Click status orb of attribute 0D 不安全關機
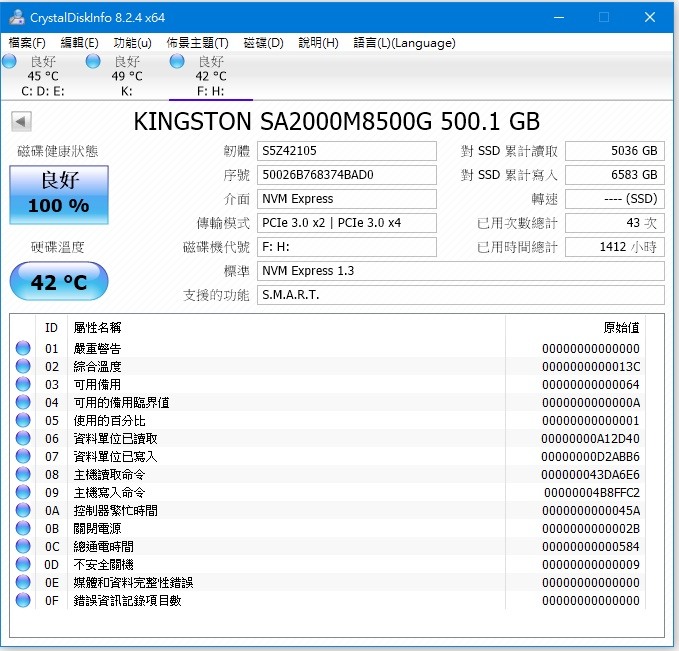Viewport: 679px width, 651px height. click(x=23, y=564)
